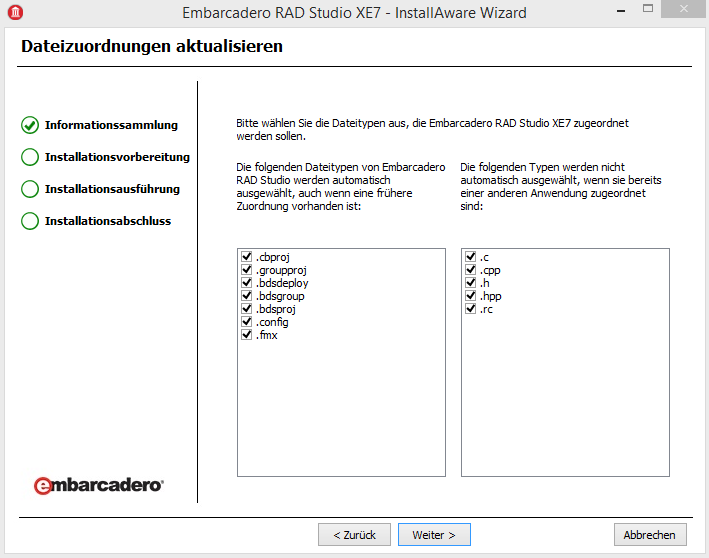Screen dimensions: 709x558
Task: Click the empty circle next to Installationsvorbereitung
Action: click(x=30, y=157)
